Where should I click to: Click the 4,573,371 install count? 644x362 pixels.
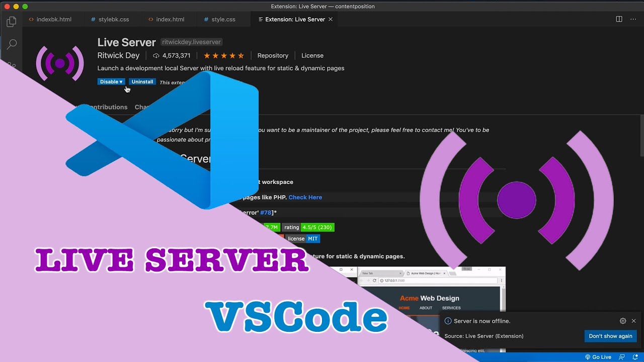pos(176,56)
